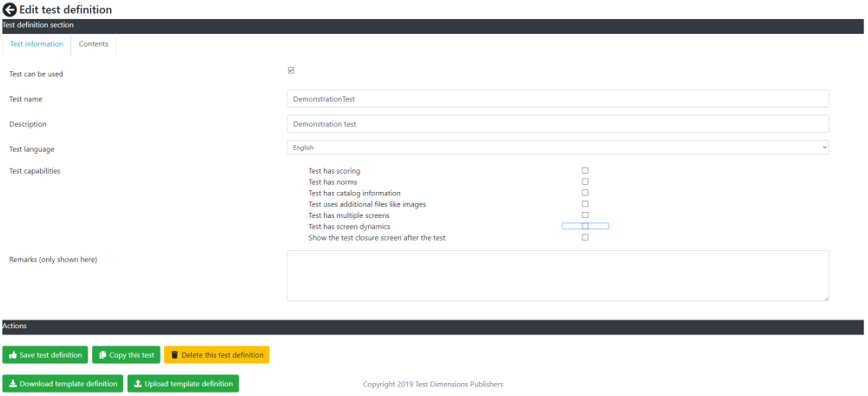This screenshot has width=868, height=396.
Task: Enable Test has multiple screens
Action: 585,214
